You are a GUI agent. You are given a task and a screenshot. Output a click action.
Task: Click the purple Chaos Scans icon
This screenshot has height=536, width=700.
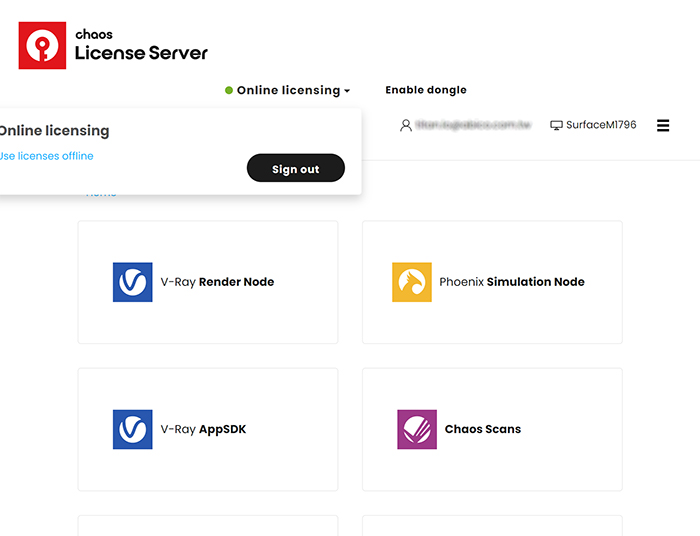point(416,429)
